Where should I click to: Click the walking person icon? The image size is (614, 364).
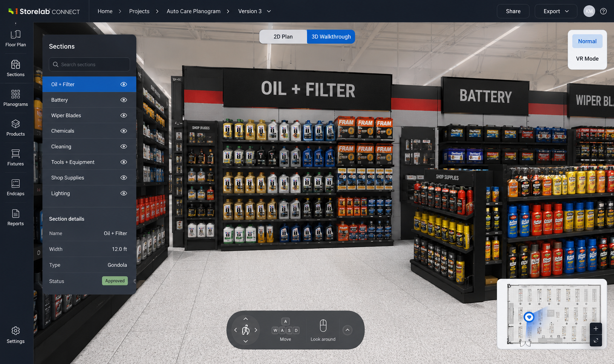(246, 330)
